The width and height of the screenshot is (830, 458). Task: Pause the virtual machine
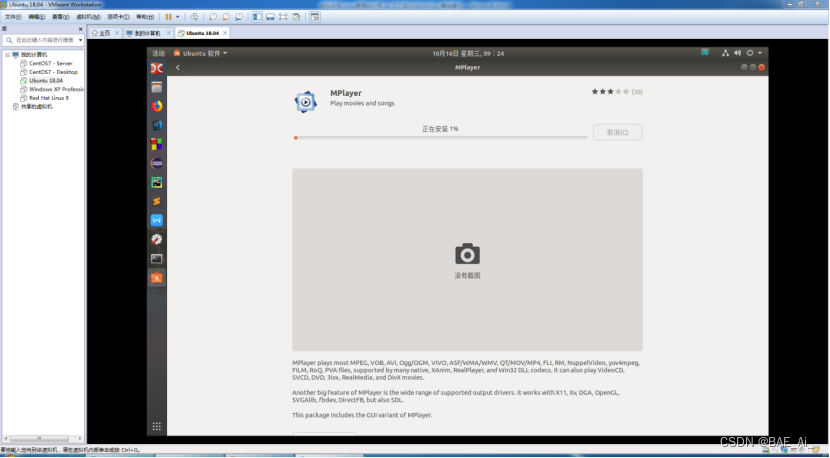click(168, 17)
